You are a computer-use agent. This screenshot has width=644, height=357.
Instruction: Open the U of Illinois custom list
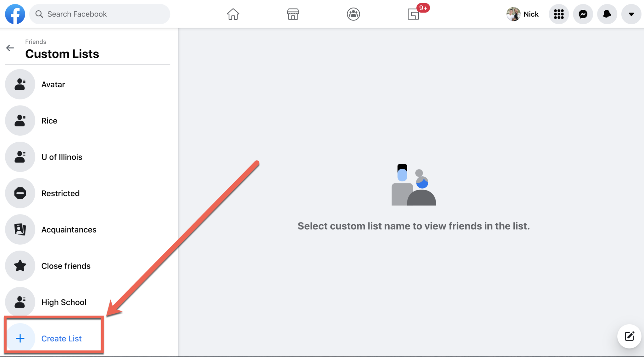click(x=62, y=157)
